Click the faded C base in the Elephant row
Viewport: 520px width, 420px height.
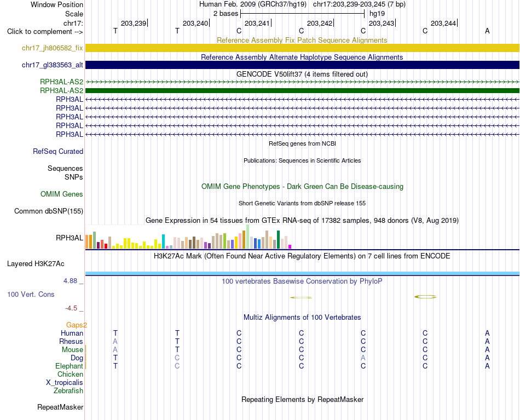(177, 366)
